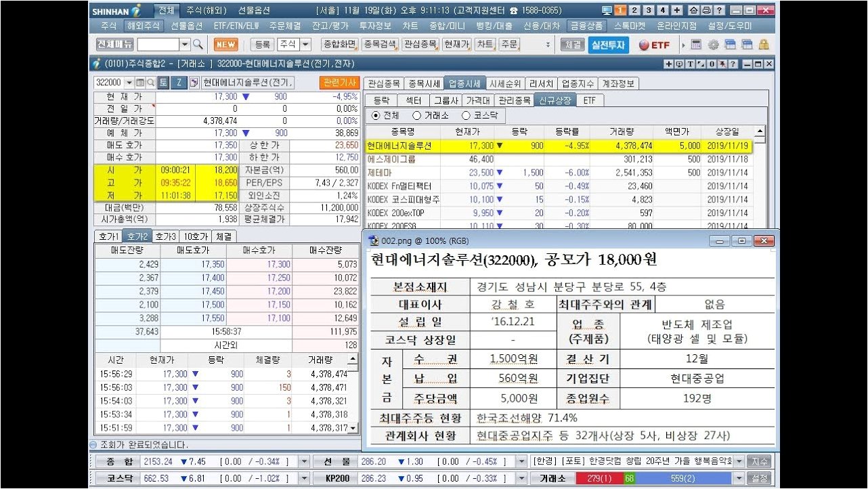Open the ETF globe icon shortcut
Viewport: 868px width, 489px height.
pyautogui.click(x=655, y=45)
